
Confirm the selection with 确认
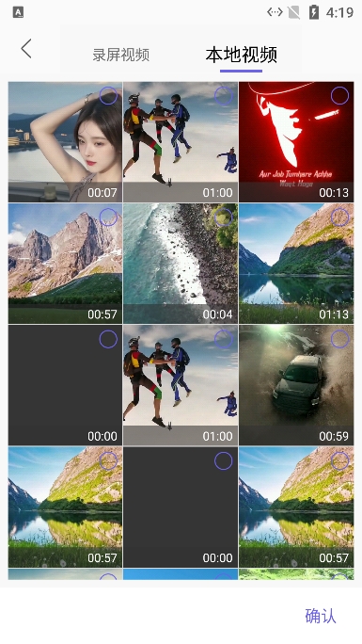click(321, 616)
